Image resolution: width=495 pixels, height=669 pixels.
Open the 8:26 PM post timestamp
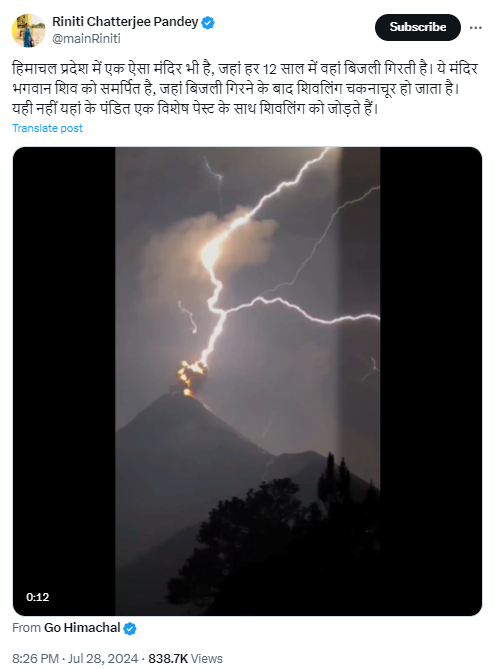(35, 658)
